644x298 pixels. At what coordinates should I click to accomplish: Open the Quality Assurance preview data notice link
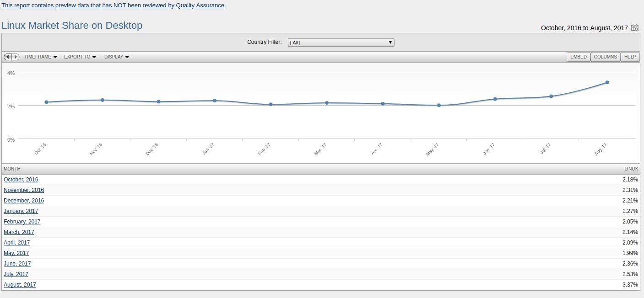[x=114, y=5]
